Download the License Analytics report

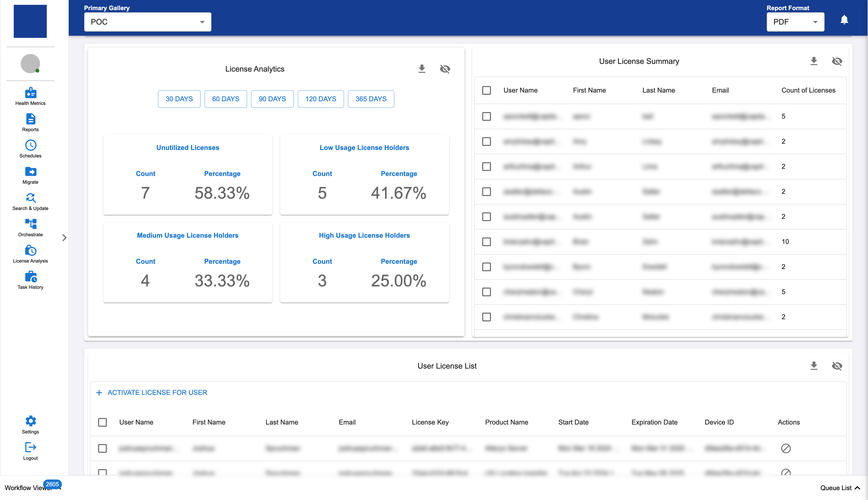[422, 69]
